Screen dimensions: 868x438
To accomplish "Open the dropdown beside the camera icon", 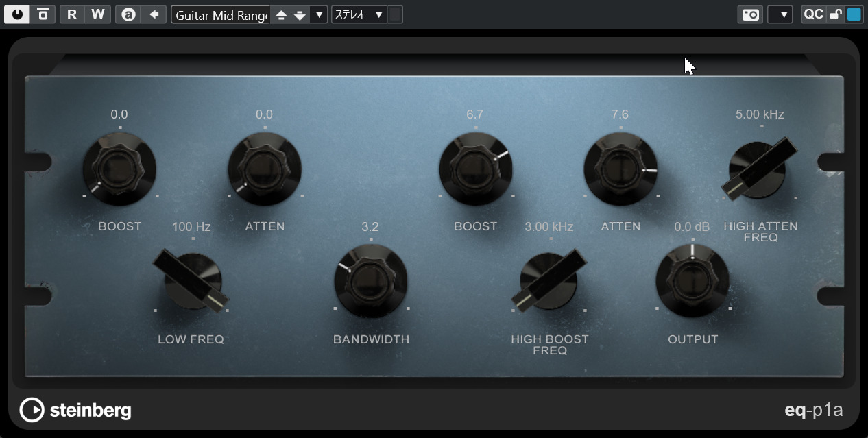I will (x=780, y=14).
